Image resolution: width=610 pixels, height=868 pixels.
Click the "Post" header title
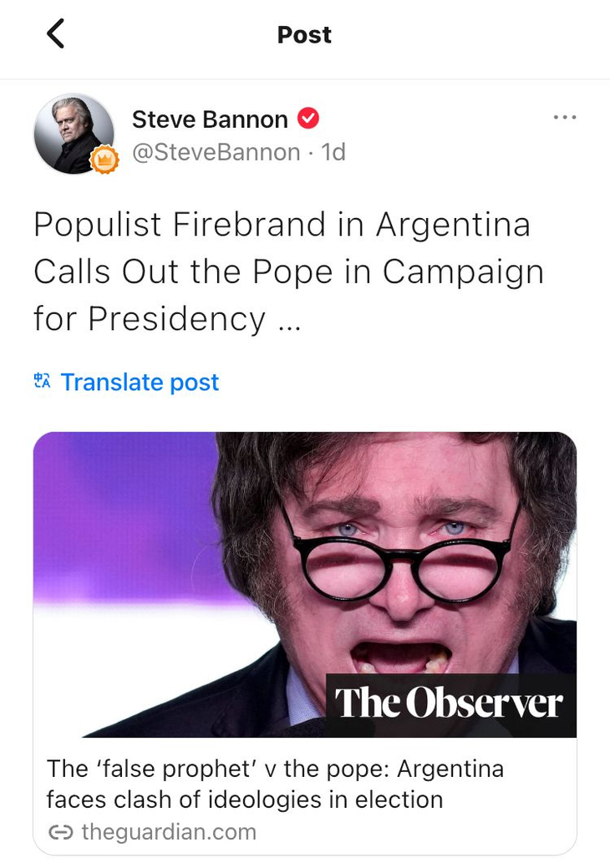(304, 34)
